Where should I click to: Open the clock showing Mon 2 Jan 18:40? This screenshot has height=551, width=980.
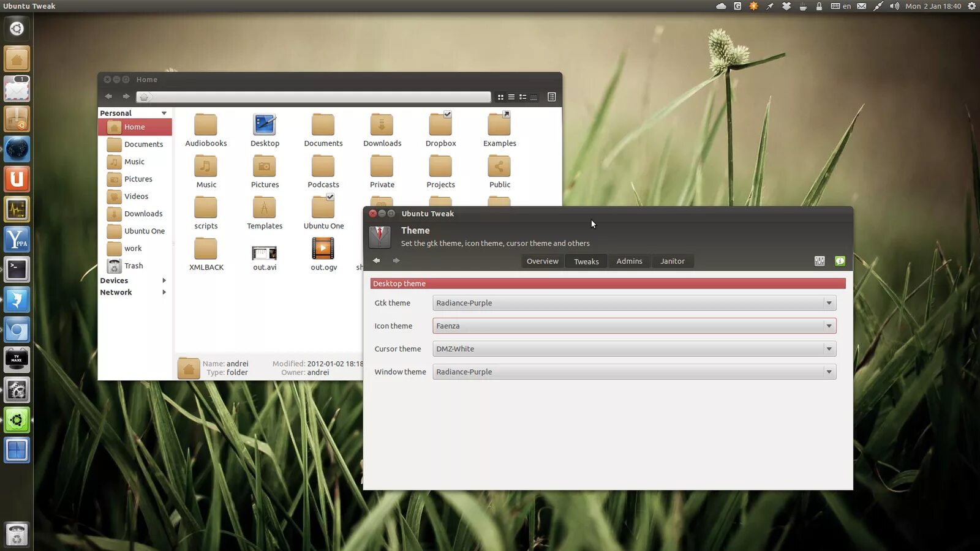[933, 6]
